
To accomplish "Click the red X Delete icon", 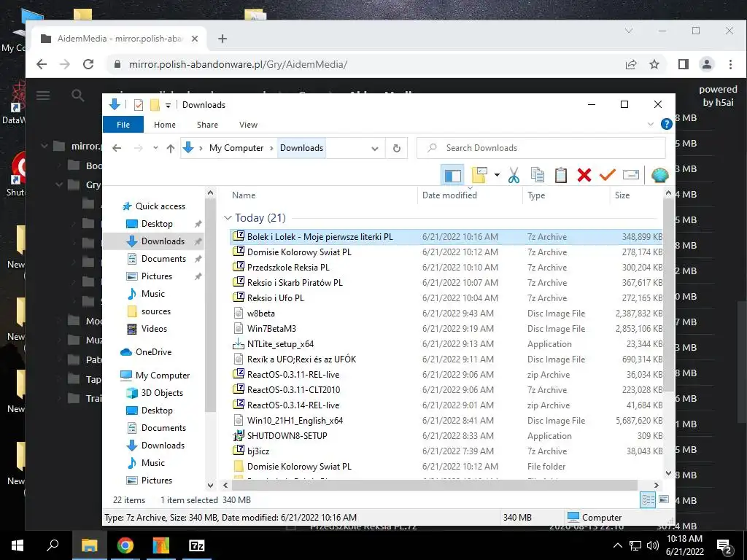I will pos(584,175).
